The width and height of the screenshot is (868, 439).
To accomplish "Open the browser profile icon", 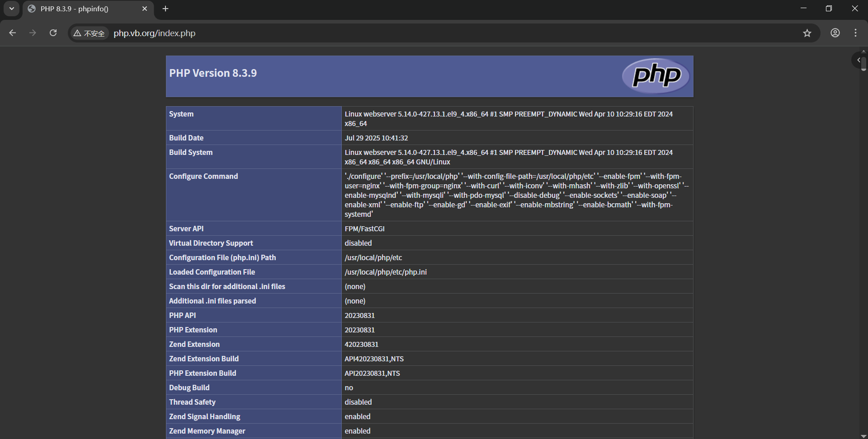I will coord(835,33).
